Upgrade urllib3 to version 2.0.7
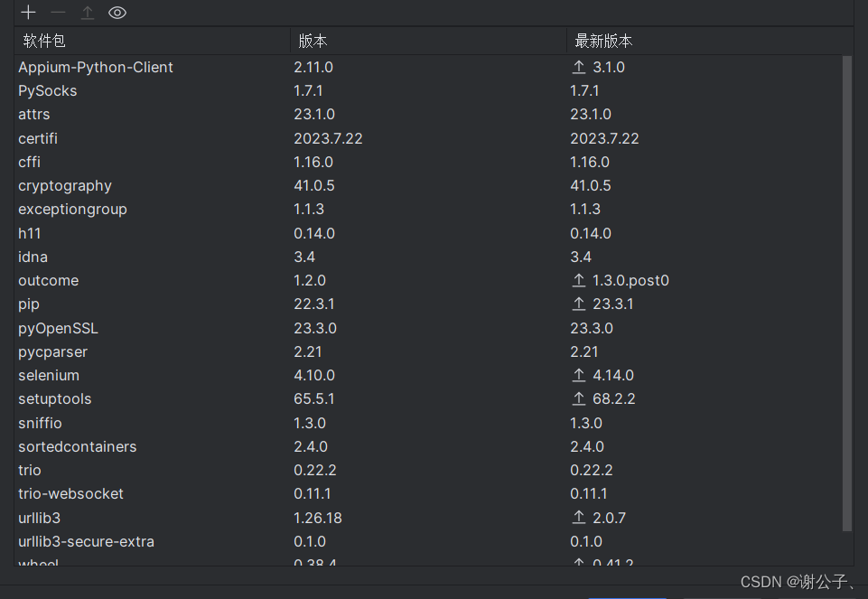Viewport: 868px width, 599px height. pos(578,517)
